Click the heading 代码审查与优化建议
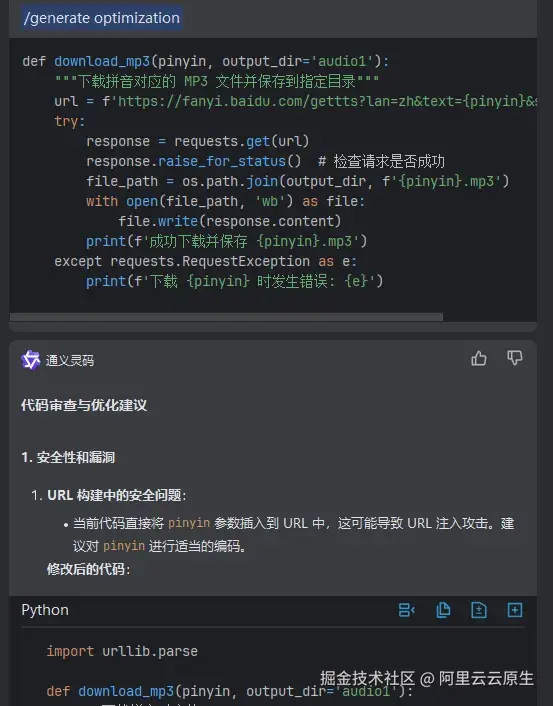 pyautogui.click(x=84, y=405)
